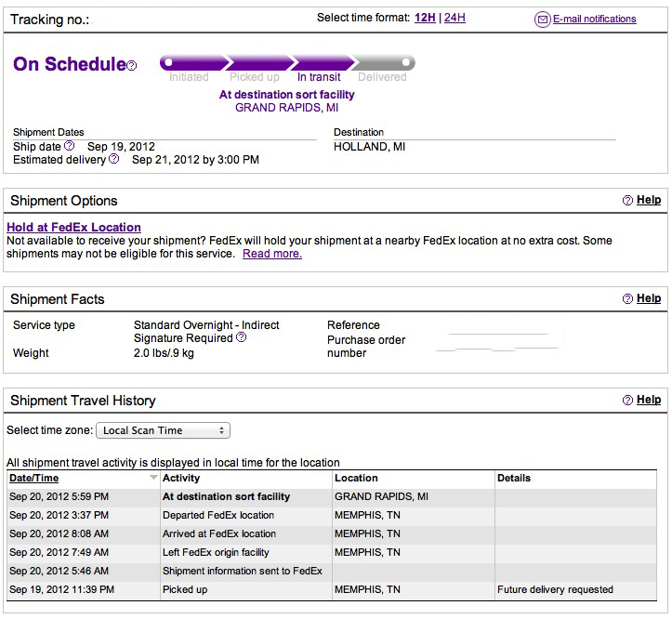Click the In transit progress bar segment
The image size is (672, 619).
(322, 62)
